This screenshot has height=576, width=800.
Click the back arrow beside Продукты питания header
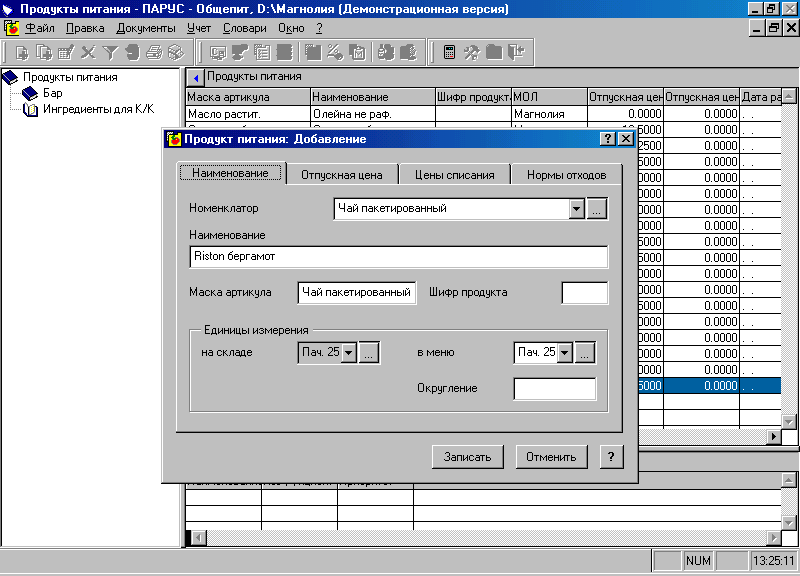coord(196,77)
